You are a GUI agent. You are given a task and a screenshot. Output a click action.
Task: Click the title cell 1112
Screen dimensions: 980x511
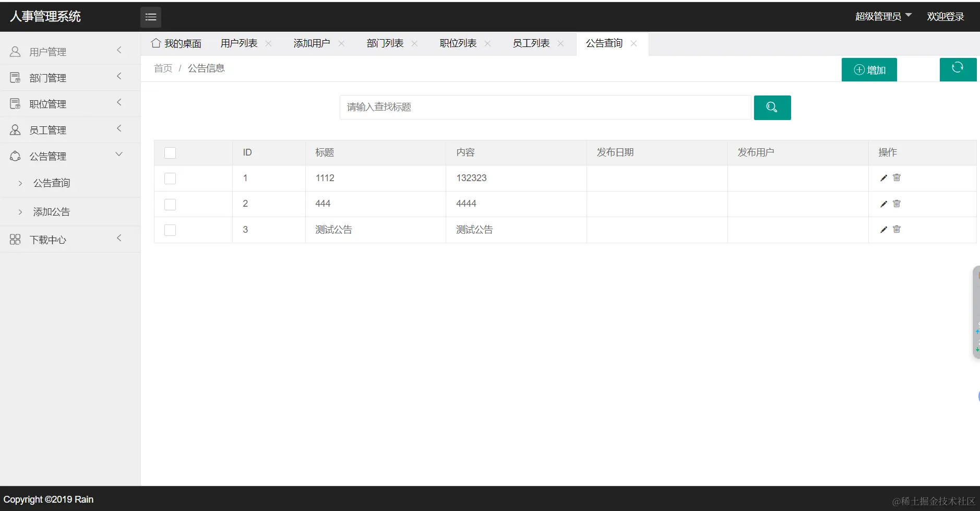pos(325,178)
